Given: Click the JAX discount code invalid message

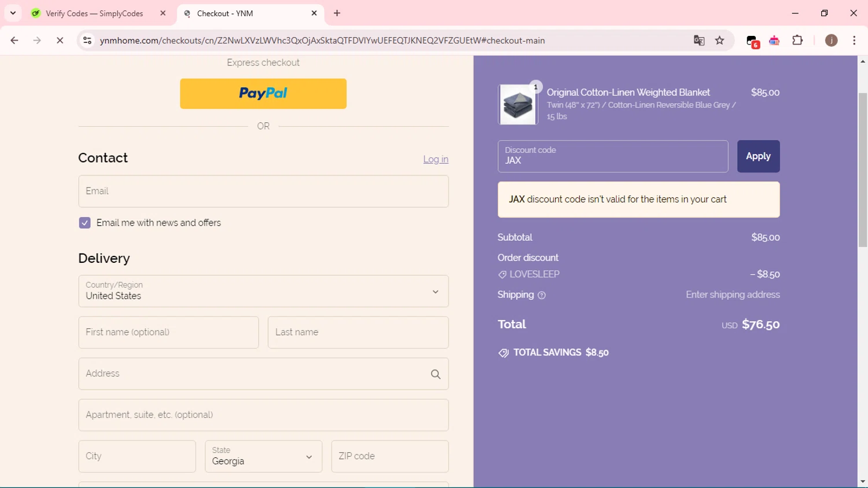Looking at the screenshot, I should coord(639,200).
